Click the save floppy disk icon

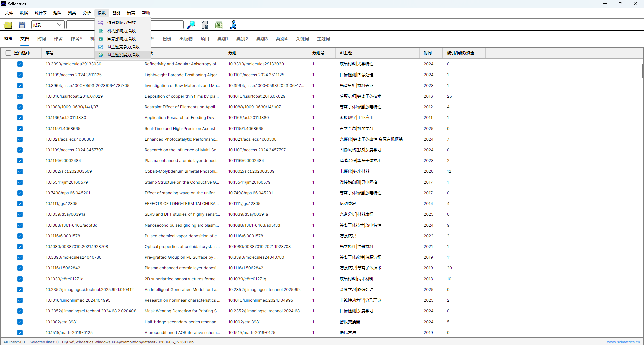(x=22, y=25)
